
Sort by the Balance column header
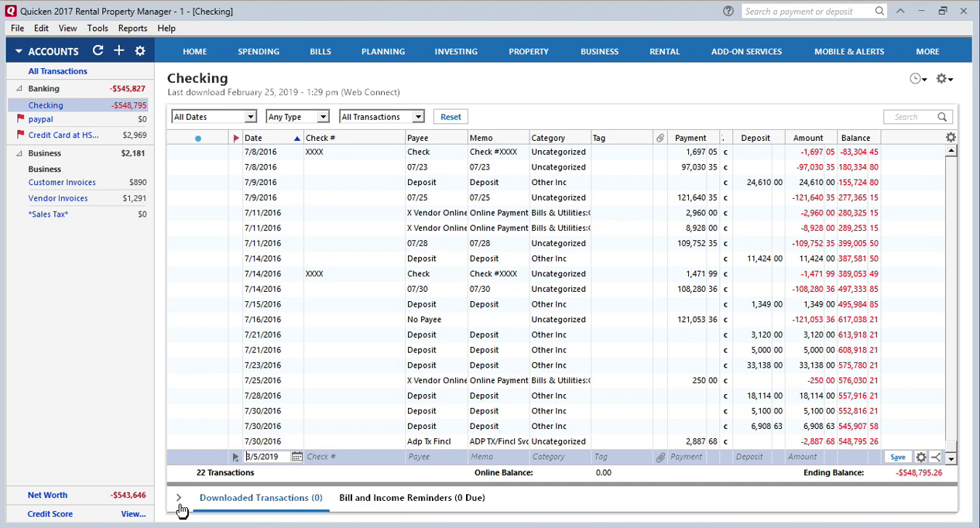click(858, 138)
